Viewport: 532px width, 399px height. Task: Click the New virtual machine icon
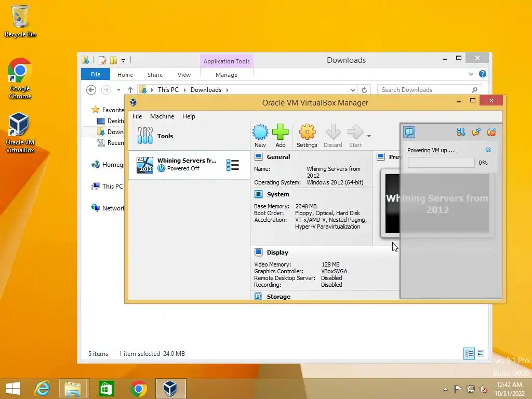pos(260,136)
